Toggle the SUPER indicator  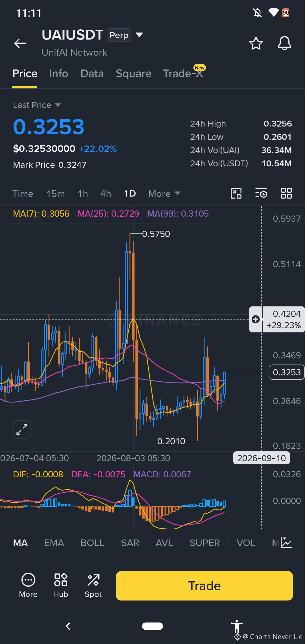[x=204, y=543]
